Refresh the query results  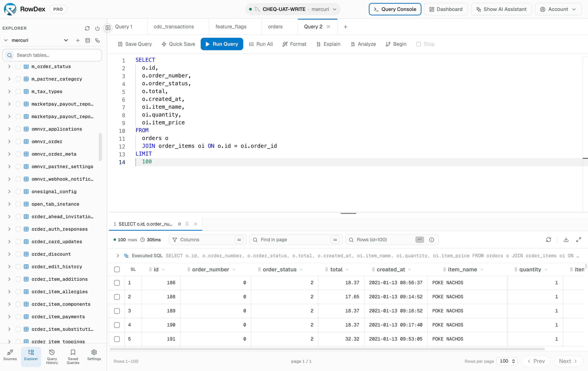pyautogui.click(x=548, y=240)
